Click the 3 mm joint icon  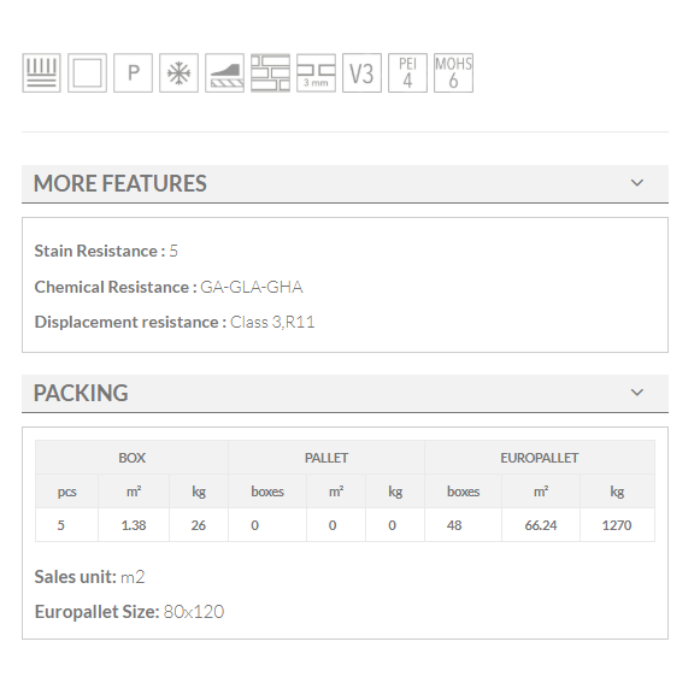(316, 75)
